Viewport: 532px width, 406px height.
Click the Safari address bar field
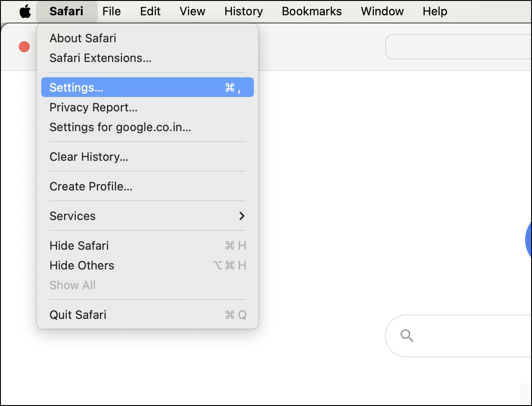[x=458, y=47]
